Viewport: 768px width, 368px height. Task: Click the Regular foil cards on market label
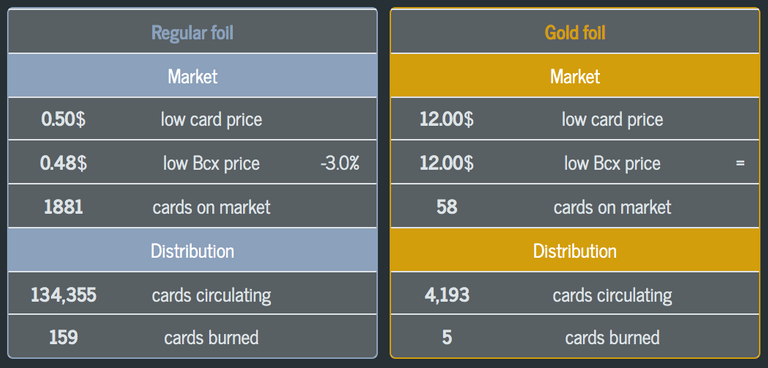click(x=211, y=207)
